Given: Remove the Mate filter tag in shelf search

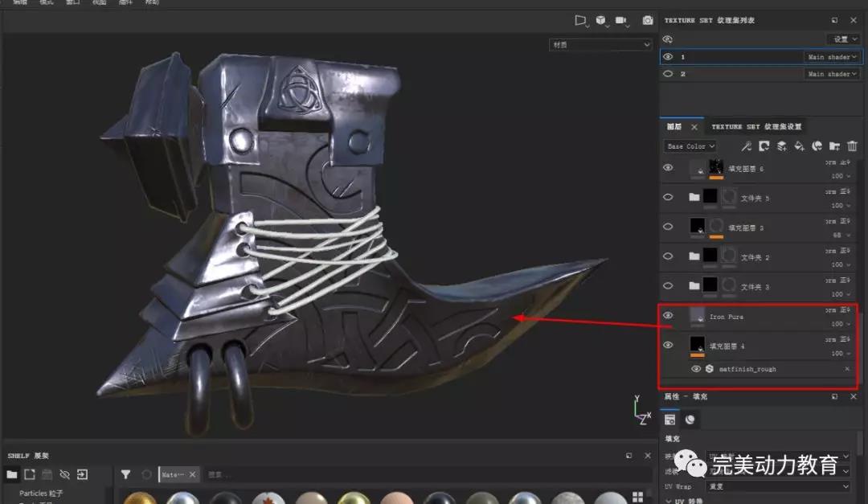Looking at the screenshot, I should pos(193,475).
